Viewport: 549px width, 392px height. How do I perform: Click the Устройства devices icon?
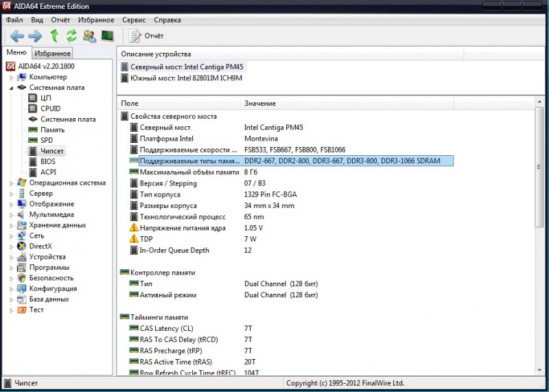pos(22,257)
